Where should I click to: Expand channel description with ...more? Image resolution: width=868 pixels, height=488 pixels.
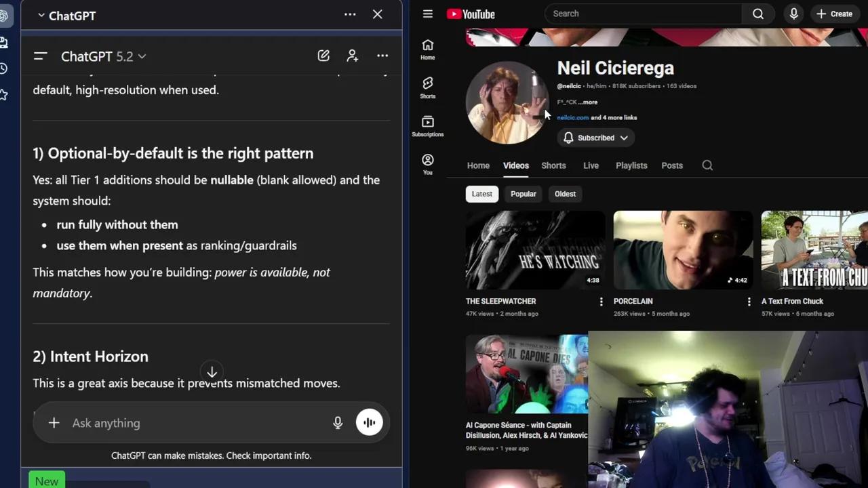(588, 102)
